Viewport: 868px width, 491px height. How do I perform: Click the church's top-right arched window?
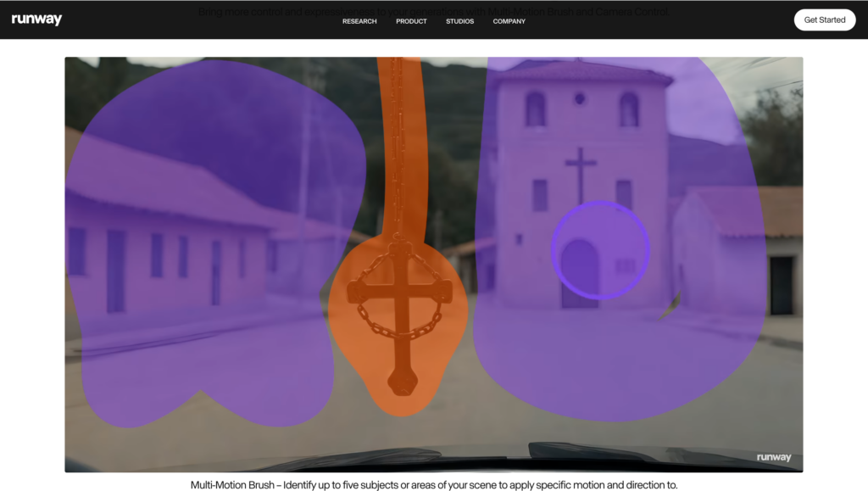[628, 109]
